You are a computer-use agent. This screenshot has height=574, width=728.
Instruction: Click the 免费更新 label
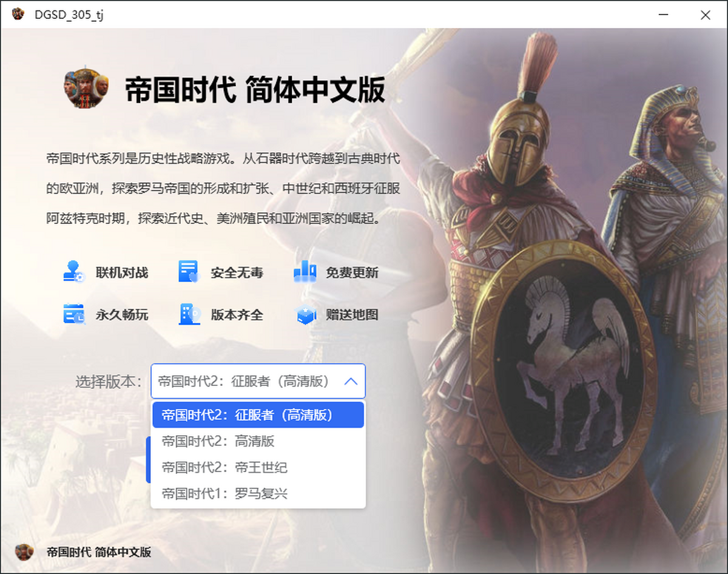click(352, 272)
